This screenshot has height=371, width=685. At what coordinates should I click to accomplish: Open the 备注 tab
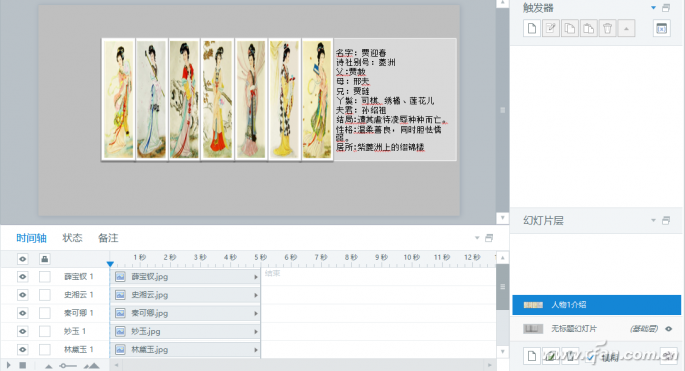point(108,238)
